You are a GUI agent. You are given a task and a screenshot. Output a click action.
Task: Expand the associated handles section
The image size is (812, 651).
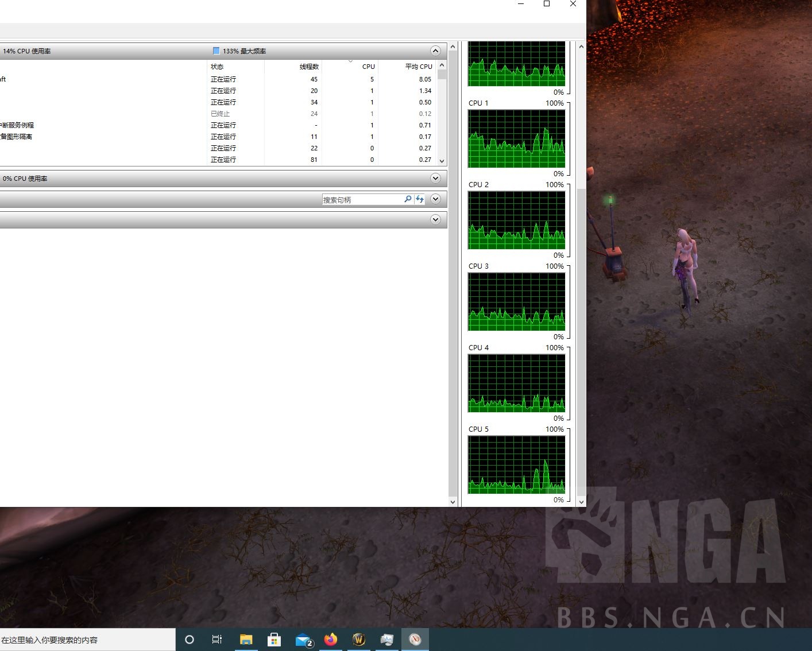coord(435,199)
